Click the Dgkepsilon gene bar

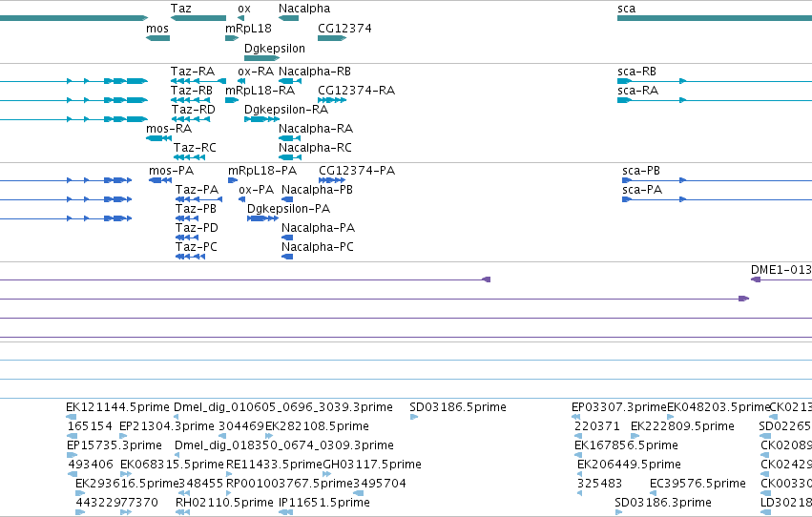click(x=262, y=58)
